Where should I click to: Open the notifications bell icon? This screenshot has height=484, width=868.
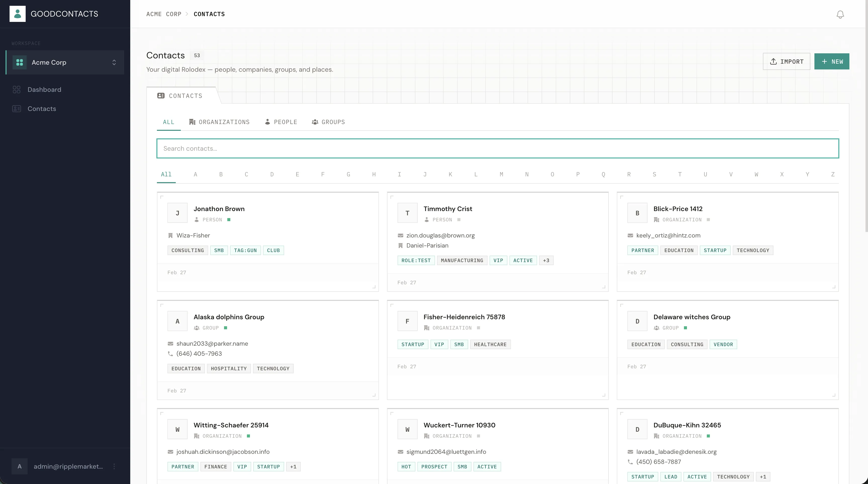point(840,14)
